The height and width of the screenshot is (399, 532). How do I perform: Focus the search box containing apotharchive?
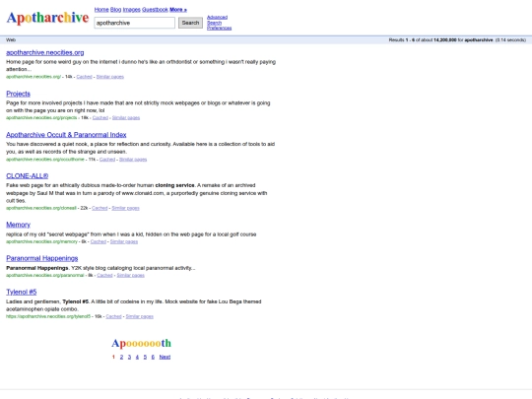point(135,23)
